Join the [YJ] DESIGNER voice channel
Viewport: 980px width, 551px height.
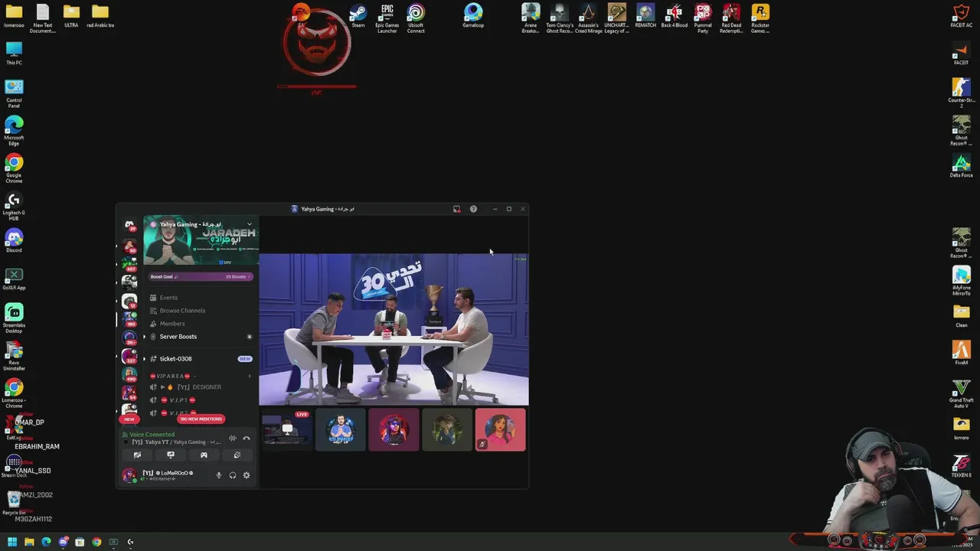click(188, 387)
